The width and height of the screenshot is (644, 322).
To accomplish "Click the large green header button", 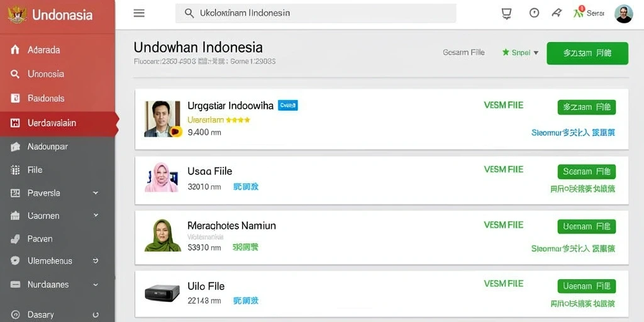I will 587,53.
